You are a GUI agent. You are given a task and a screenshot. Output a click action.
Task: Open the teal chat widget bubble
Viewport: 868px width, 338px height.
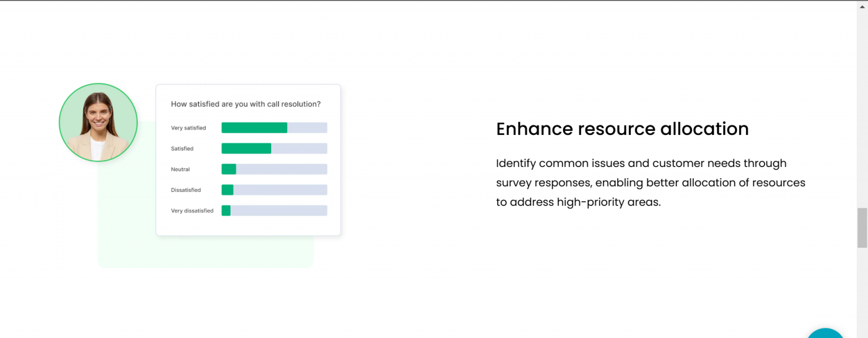pos(826,335)
